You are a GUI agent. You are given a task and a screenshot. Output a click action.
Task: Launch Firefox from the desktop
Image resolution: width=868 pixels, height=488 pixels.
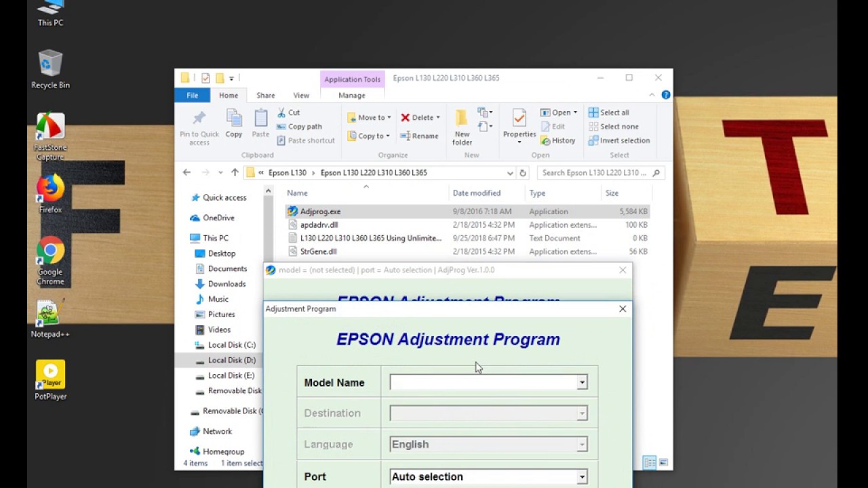click(50, 195)
